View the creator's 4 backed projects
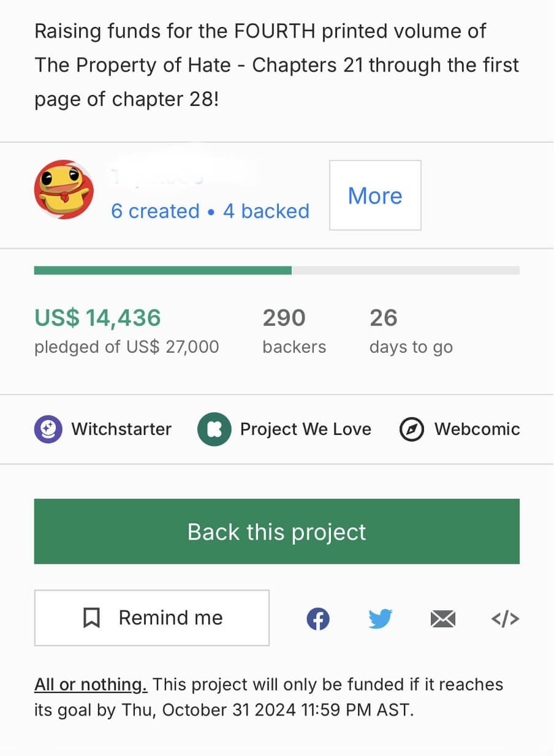The height and width of the screenshot is (756, 554). tap(266, 211)
